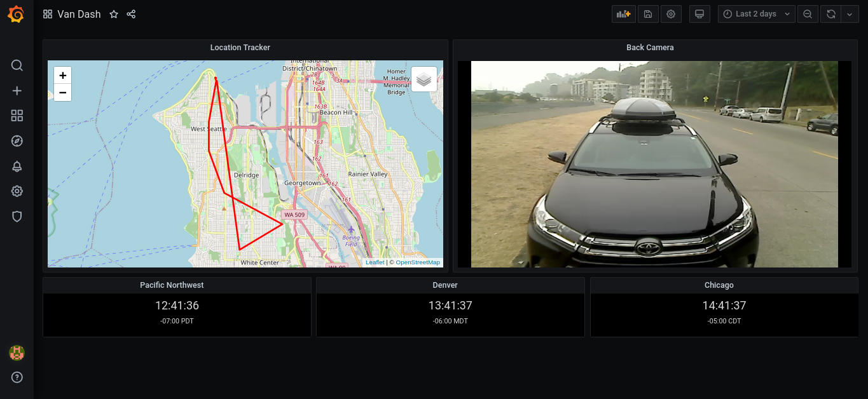Open the Alerting bell icon

click(x=17, y=166)
